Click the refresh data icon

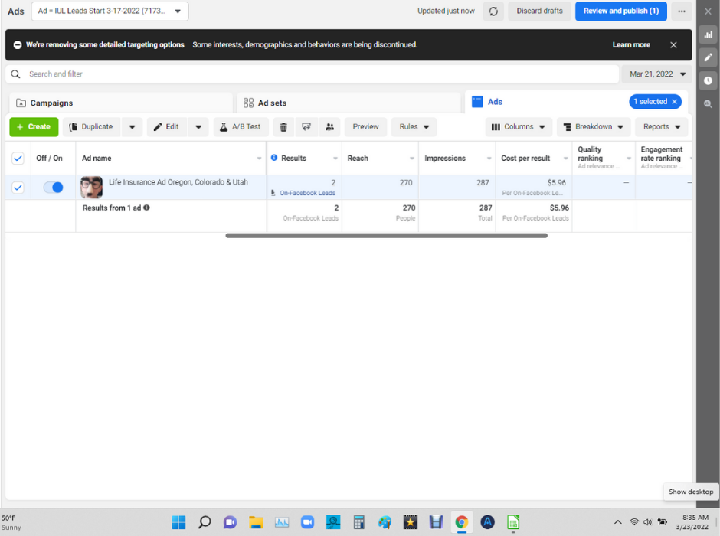click(493, 11)
